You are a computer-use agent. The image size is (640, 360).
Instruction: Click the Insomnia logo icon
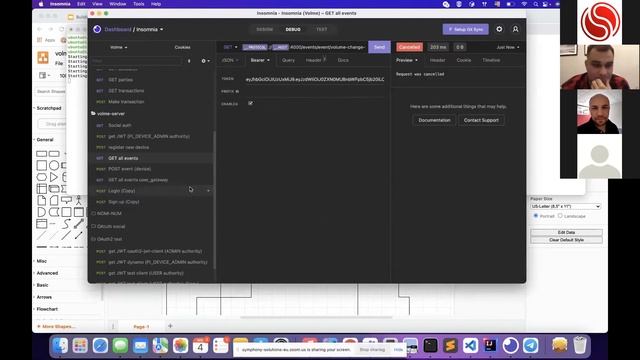pos(97,29)
